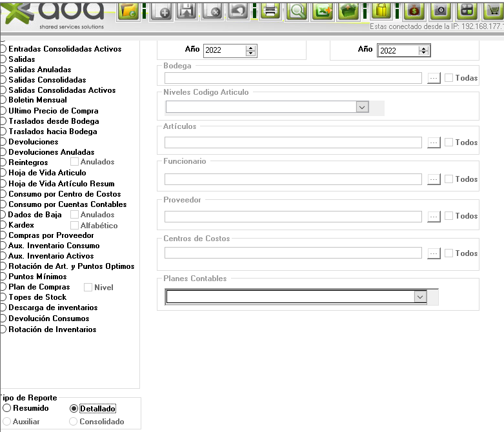Check the Todas box for Bodega
The width and height of the screenshot is (504, 432).
click(449, 78)
